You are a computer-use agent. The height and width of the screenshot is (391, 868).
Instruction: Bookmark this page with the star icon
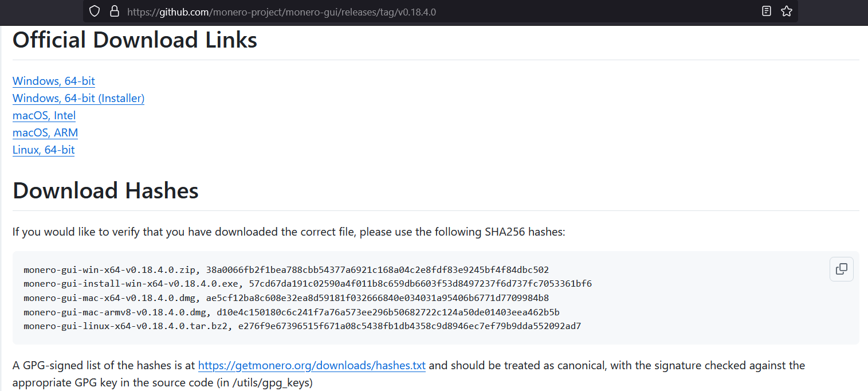786,11
